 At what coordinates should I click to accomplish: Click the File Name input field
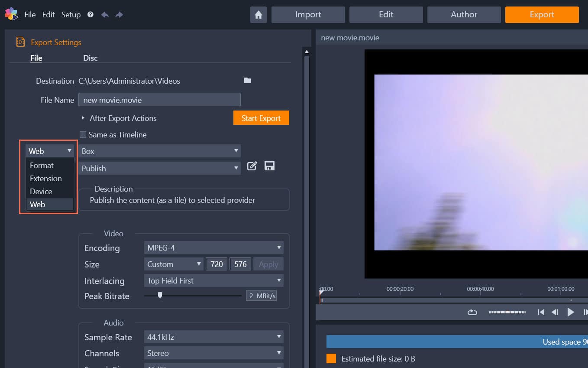tap(159, 100)
